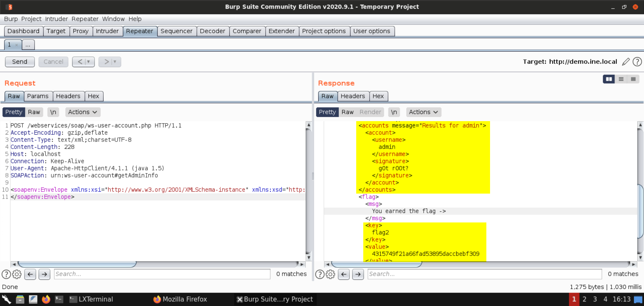Go to previous match in request search
This screenshot has width=644, height=306.
point(30,274)
